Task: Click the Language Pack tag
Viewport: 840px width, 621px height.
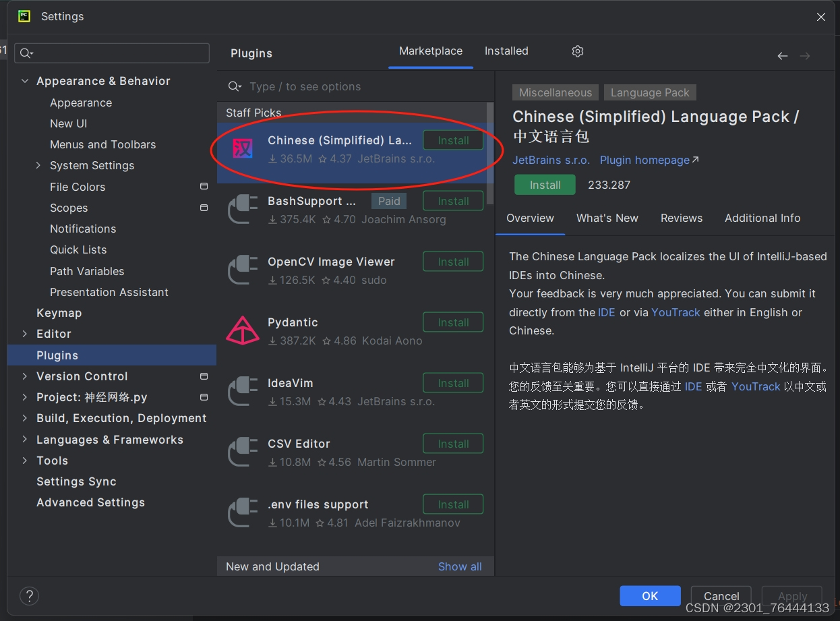Action: (x=650, y=92)
